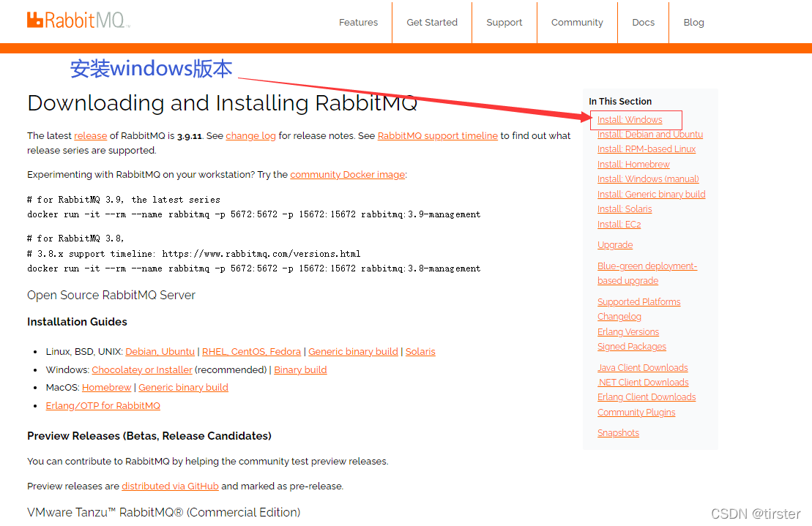
Task: Click the 3.8.x support timeline comment
Action: (194, 254)
